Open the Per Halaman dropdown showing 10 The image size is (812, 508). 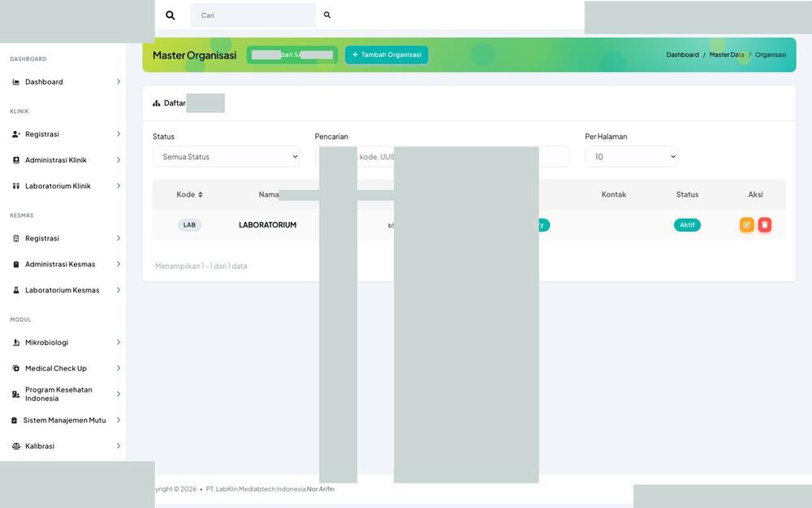[x=631, y=157]
